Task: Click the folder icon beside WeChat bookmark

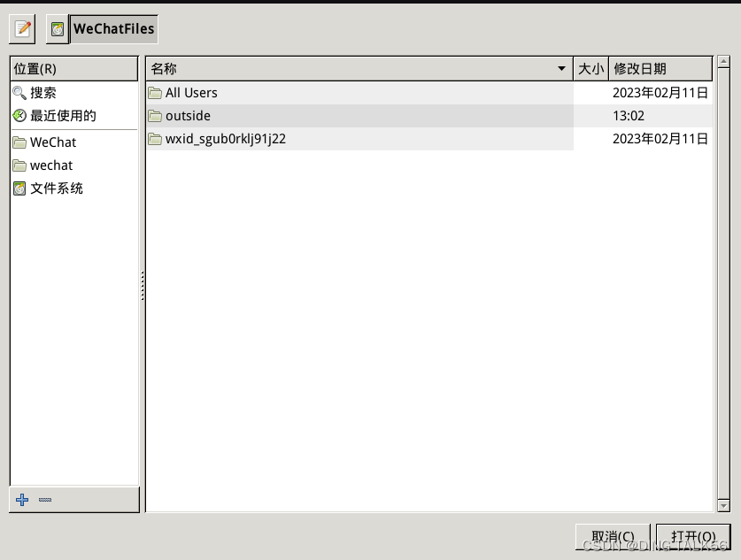Action: [19, 142]
